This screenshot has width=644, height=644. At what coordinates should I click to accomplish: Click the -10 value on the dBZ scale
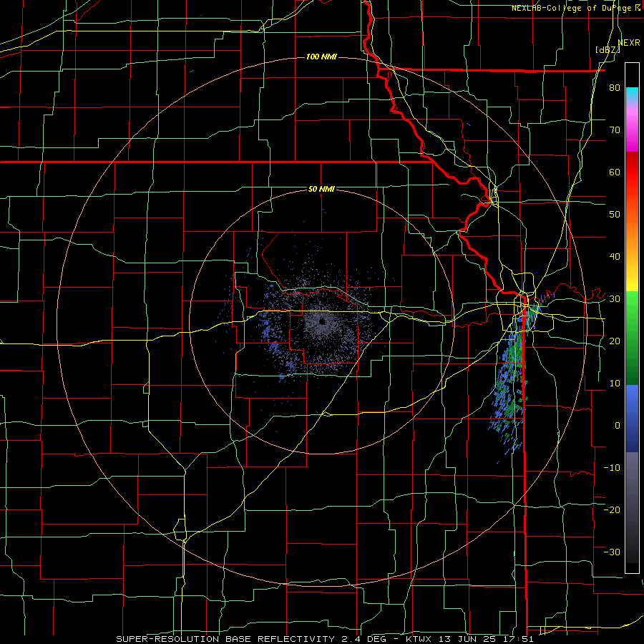[x=612, y=467]
